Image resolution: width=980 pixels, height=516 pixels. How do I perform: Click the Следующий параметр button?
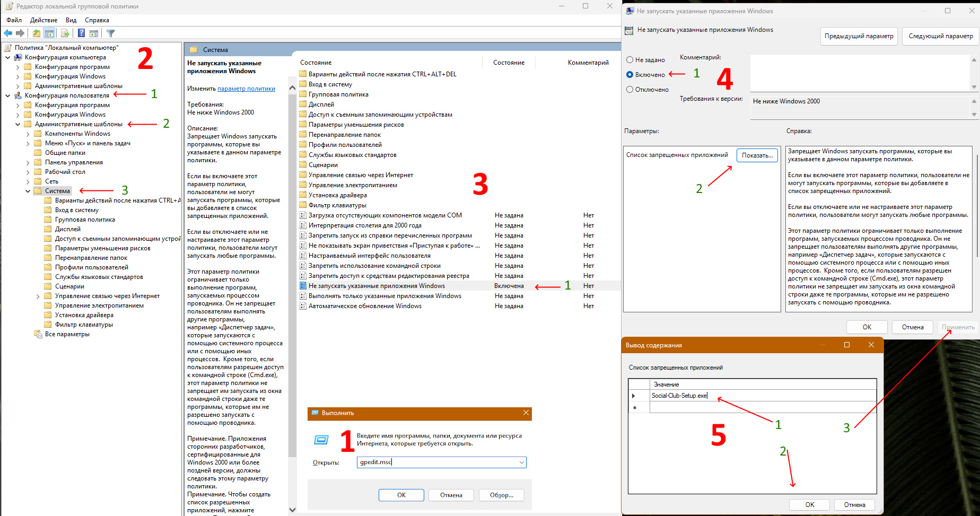click(x=941, y=36)
